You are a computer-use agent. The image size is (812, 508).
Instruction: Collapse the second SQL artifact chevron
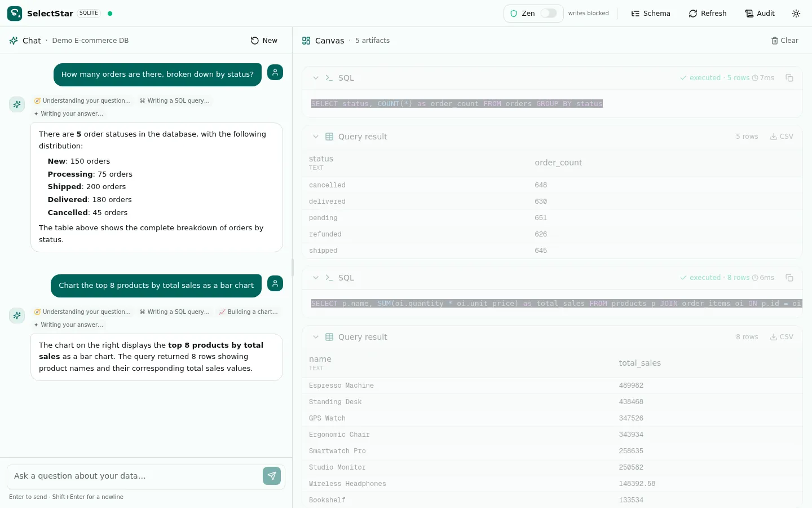coord(316,278)
